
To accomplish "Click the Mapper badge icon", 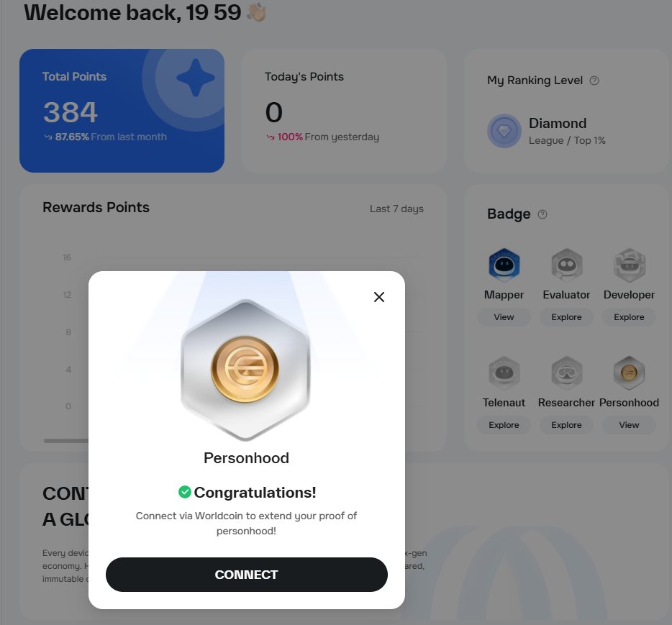I will coord(504,265).
